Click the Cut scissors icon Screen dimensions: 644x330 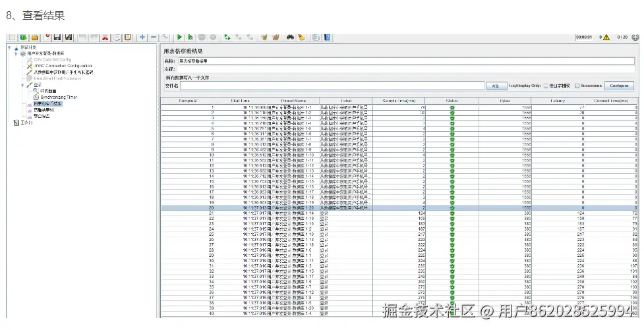point(105,38)
